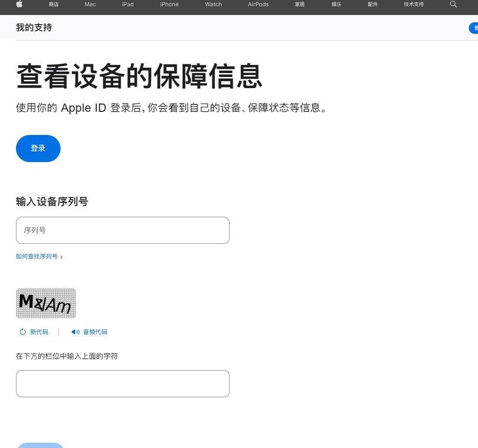Click the captcha image
This screenshot has height=448, width=478.
tap(46, 303)
